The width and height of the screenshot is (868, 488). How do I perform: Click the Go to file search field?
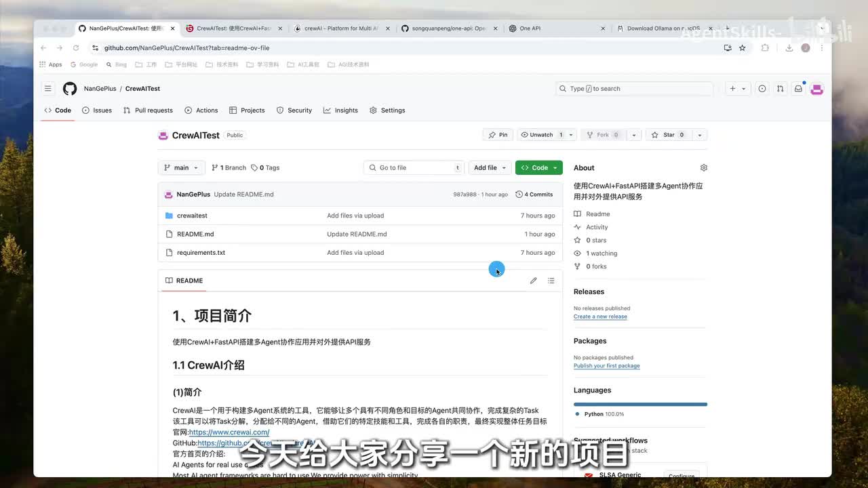click(x=414, y=167)
